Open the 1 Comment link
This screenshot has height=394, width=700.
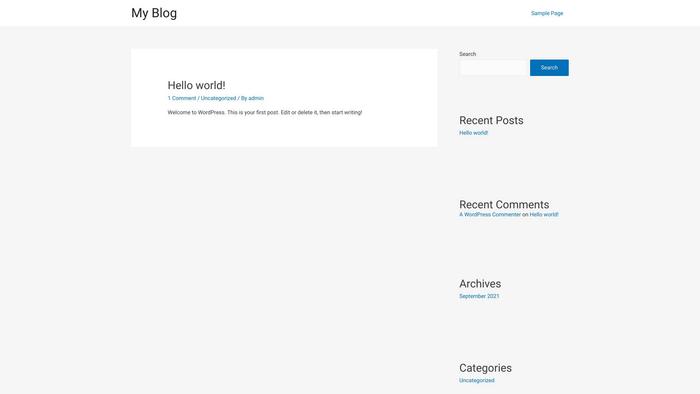pos(182,98)
